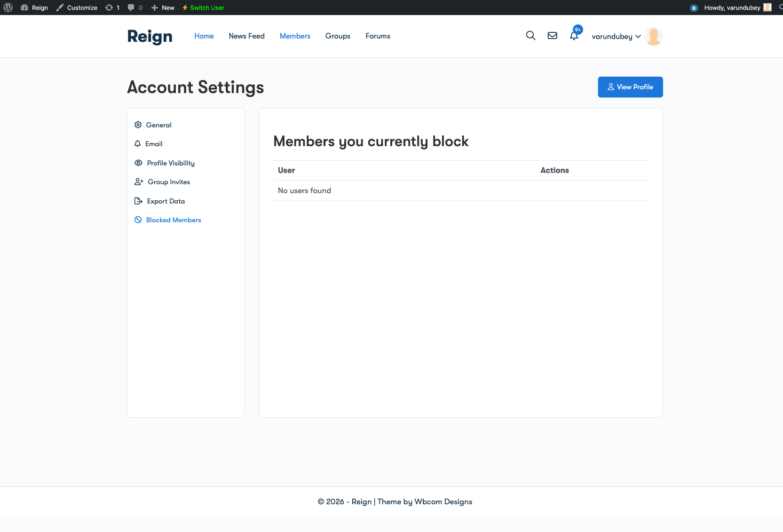Screen dimensions: 783x532
Task: Click the updates icon showing 1
Action: (109, 8)
